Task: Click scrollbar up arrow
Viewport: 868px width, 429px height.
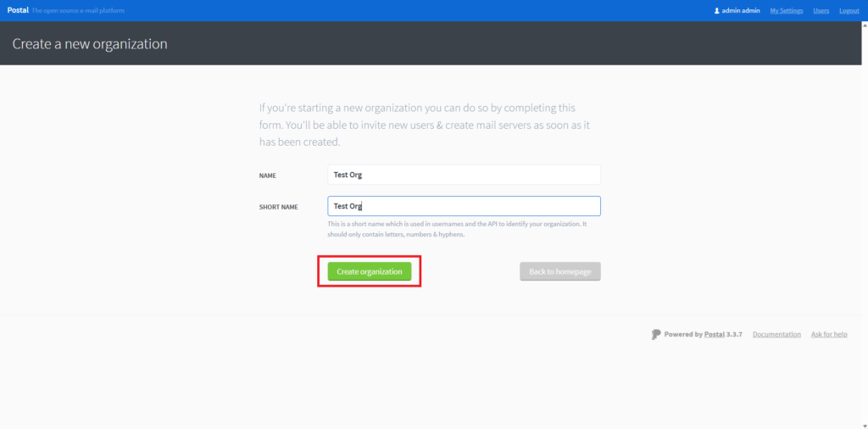Action: pyautogui.click(x=864, y=25)
